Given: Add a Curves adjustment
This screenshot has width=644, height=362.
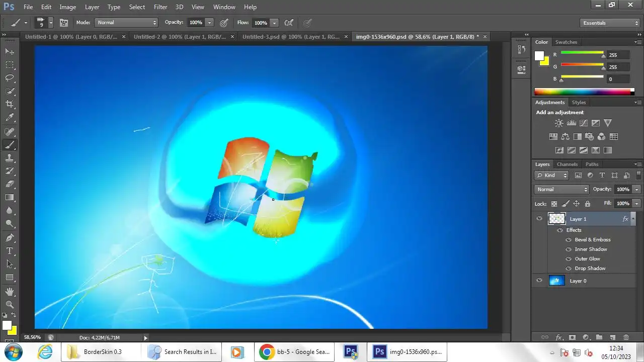Looking at the screenshot, I should (x=583, y=123).
